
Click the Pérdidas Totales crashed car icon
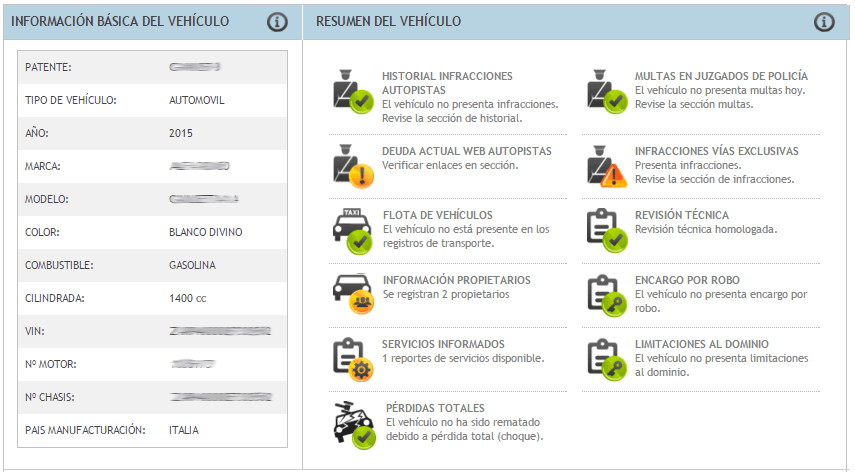click(x=354, y=426)
